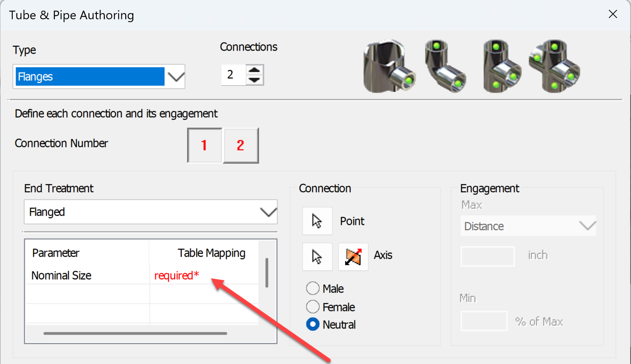Screen dimensions: 631x364
Task: Click the coupling fitting preview image
Action: [388, 66]
